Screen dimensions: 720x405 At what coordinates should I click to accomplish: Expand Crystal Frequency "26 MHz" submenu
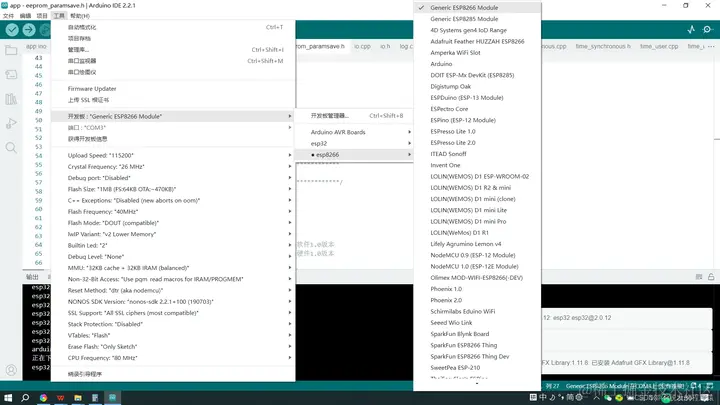pyautogui.click(x=173, y=167)
